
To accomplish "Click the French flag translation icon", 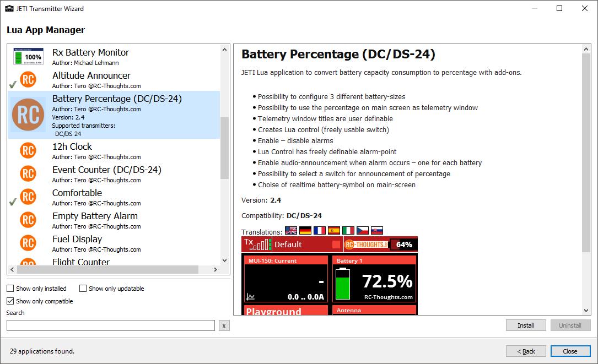I will (x=320, y=231).
